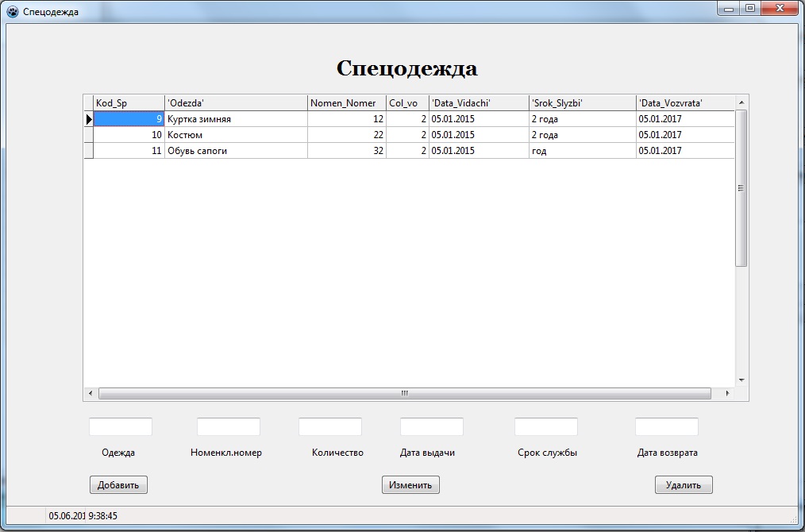Click the 'Data_Vozvrata' column header
Viewport: 805px width, 532px height.
pyautogui.click(x=685, y=102)
